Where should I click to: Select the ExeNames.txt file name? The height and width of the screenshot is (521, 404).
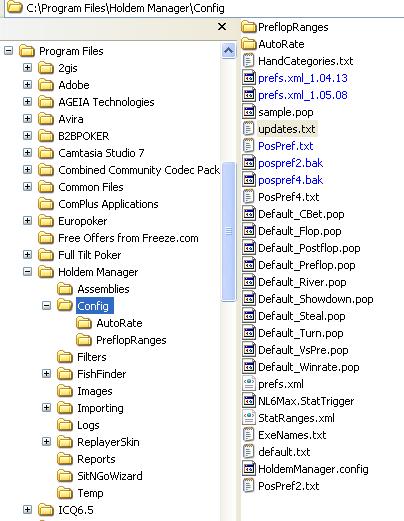click(x=292, y=435)
